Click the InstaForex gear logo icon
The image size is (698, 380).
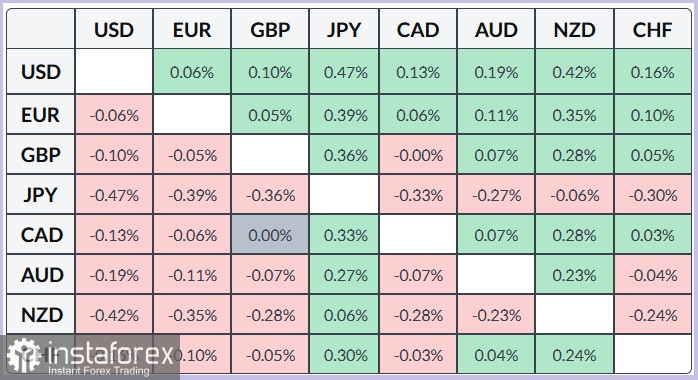[23, 355]
